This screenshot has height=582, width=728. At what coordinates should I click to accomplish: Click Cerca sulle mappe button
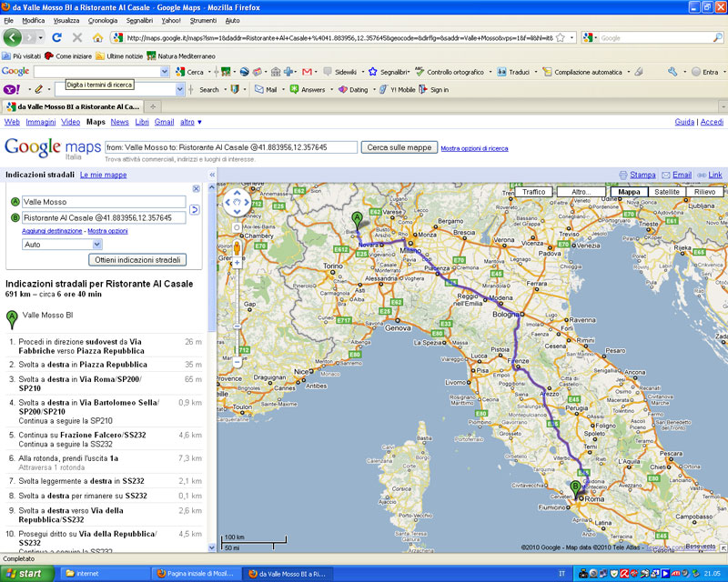399,147
